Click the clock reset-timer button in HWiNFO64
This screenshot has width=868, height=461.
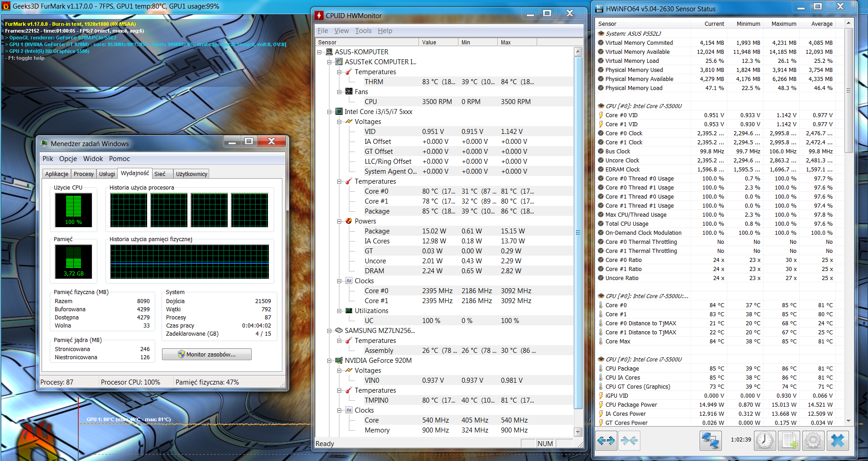pyautogui.click(x=765, y=440)
